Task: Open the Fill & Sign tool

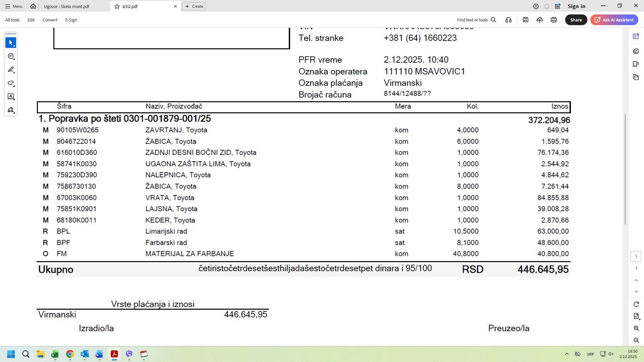Action: click(x=11, y=110)
